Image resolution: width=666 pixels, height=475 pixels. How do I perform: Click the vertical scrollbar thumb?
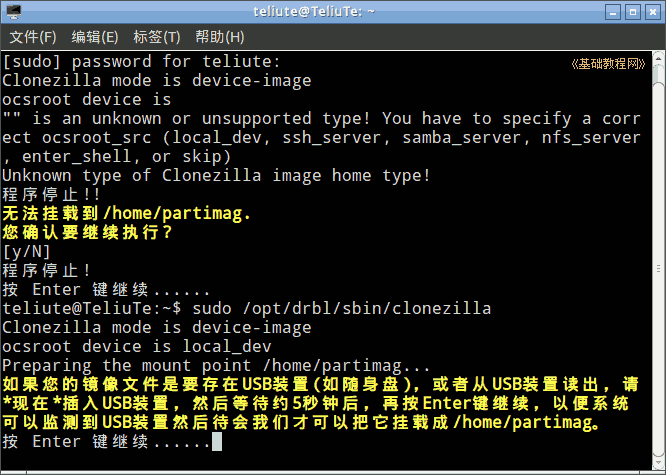pos(659,269)
